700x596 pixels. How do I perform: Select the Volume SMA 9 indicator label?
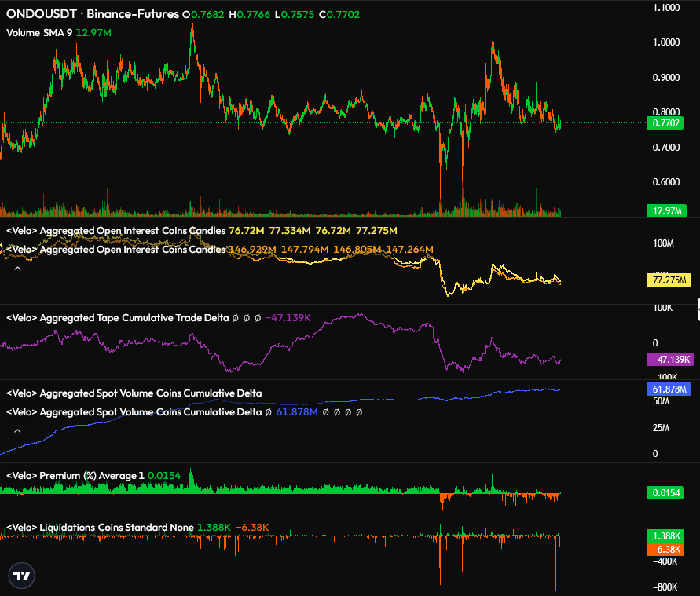39,32
